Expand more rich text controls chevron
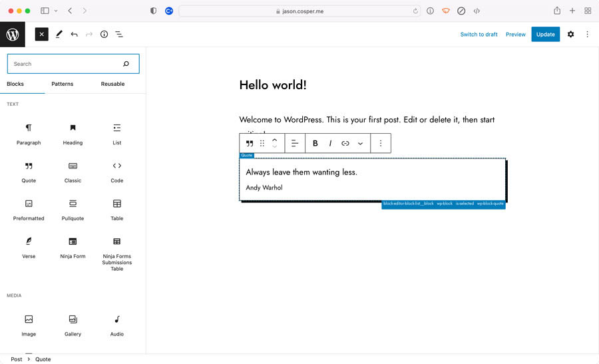This screenshot has width=599, height=364. (x=360, y=143)
